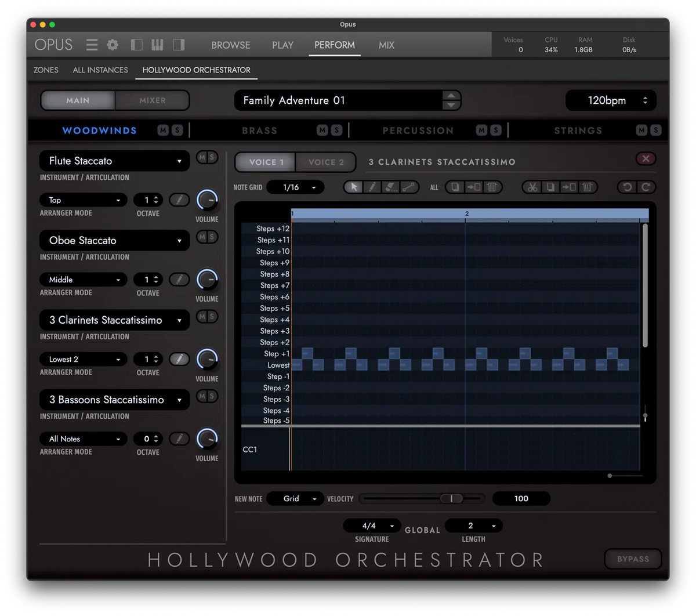This screenshot has width=696, height=616.
Task: Toggle the keyboard view icon in the header
Action: pyautogui.click(x=157, y=45)
